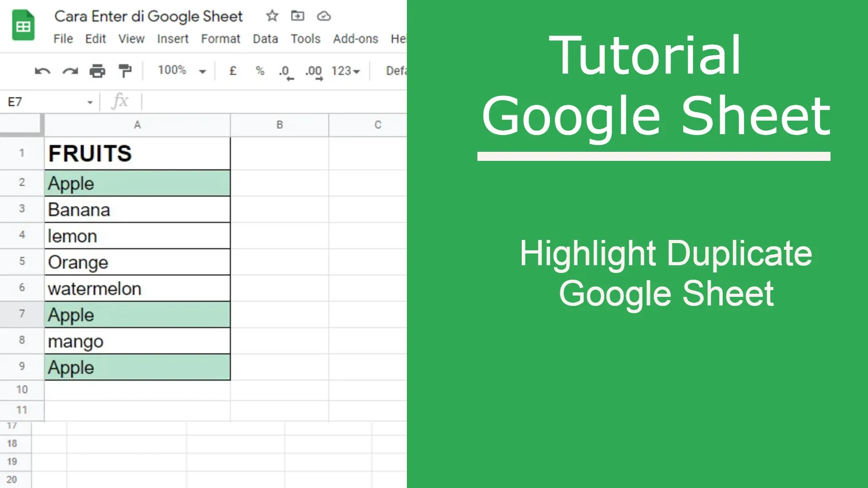Click the E7 name box
Viewport: 868px width, 488px height.
(50, 102)
